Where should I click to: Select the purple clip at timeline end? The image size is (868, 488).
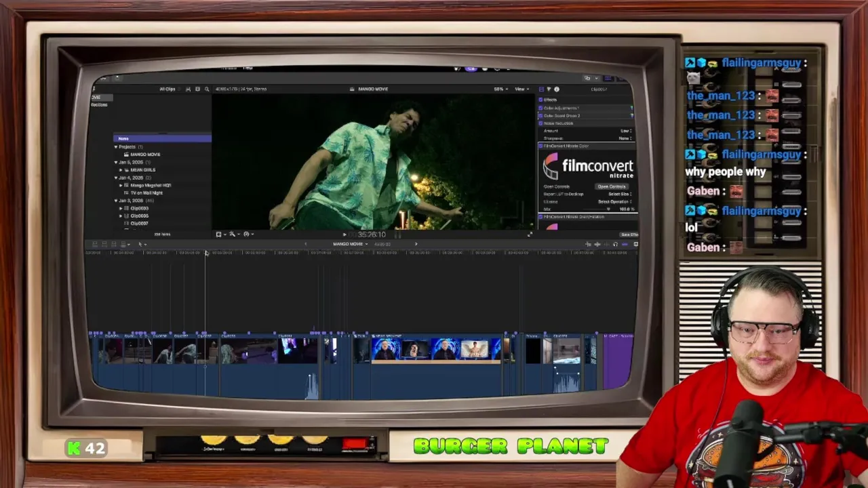(x=617, y=363)
